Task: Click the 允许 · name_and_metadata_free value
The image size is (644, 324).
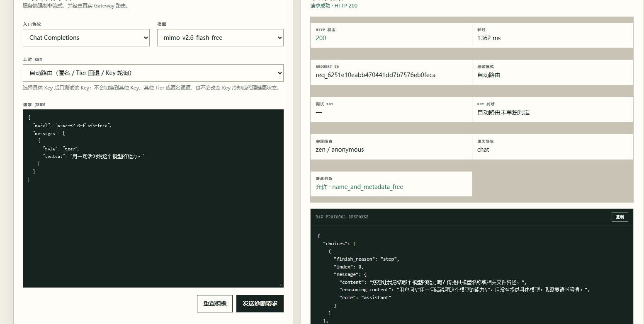Action: [359, 187]
